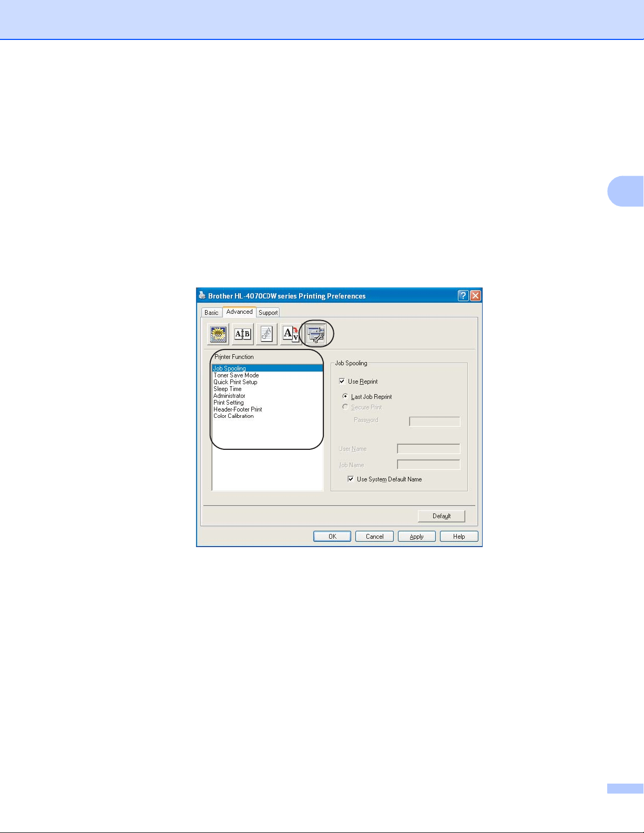This screenshot has width=644, height=833.
Task: Click the printer icon in title bar
Action: tap(202, 295)
